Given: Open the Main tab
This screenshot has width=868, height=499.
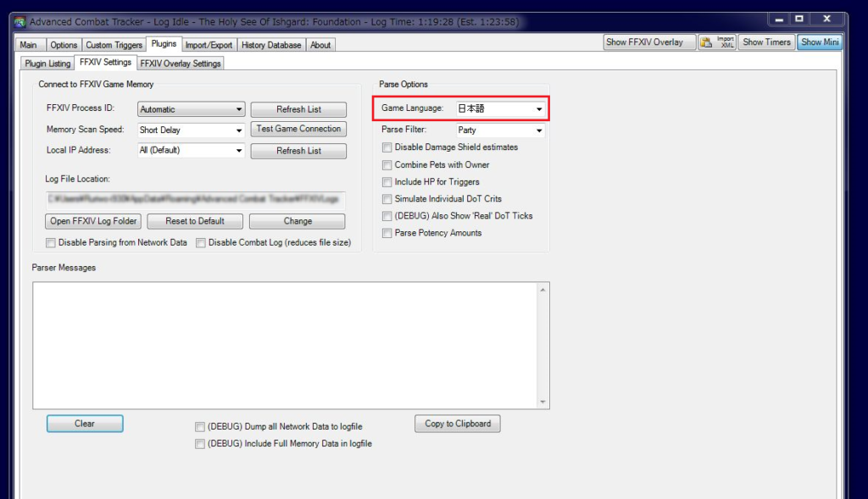Looking at the screenshot, I should tap(28, 45).
